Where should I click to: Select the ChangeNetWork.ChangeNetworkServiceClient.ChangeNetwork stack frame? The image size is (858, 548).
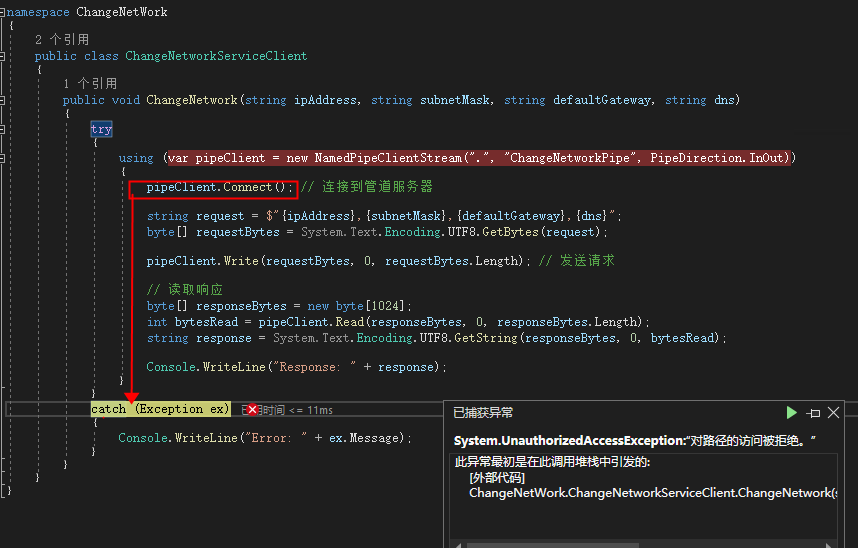(x=653, y=493)
